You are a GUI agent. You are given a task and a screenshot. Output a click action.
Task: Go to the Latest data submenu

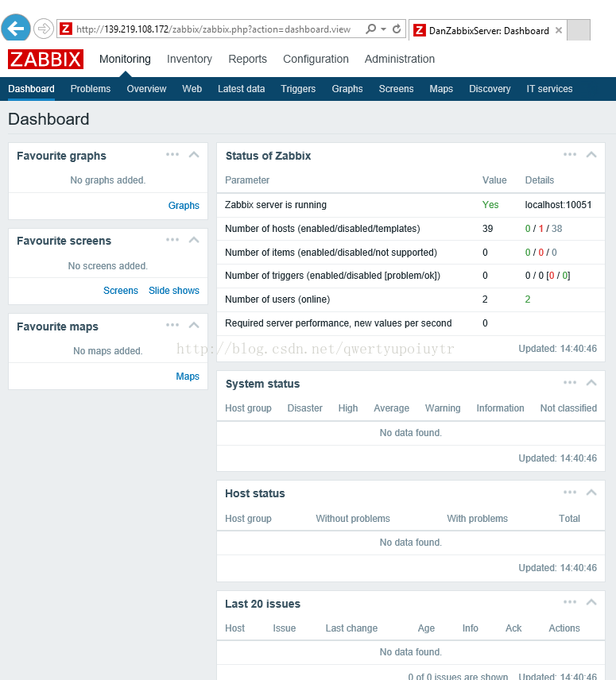click(241, 89)
